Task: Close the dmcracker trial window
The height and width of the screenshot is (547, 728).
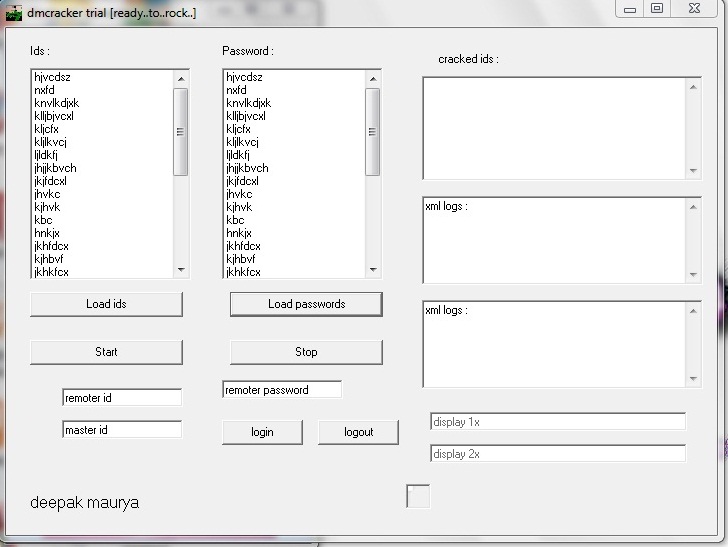Action: [694, 8]
